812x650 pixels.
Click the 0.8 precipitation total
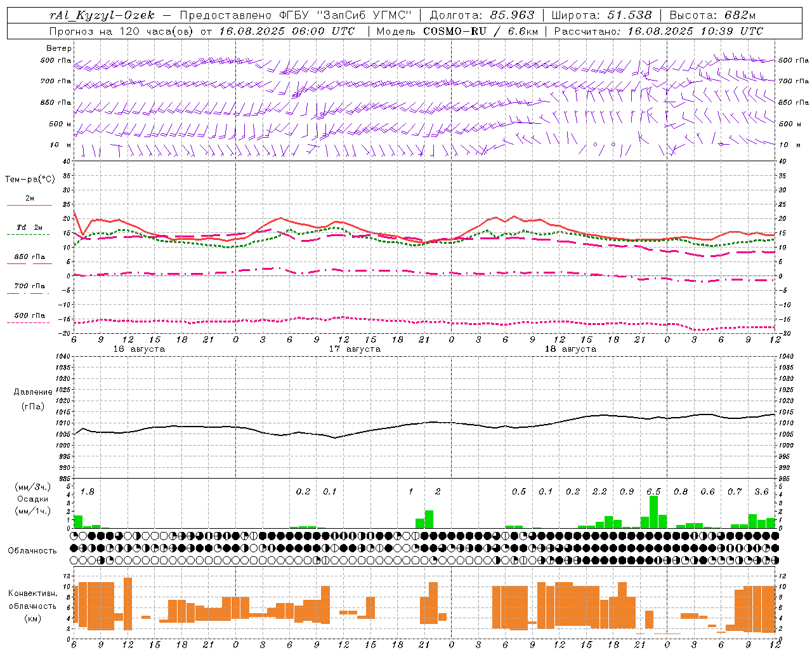click(681, 492)
